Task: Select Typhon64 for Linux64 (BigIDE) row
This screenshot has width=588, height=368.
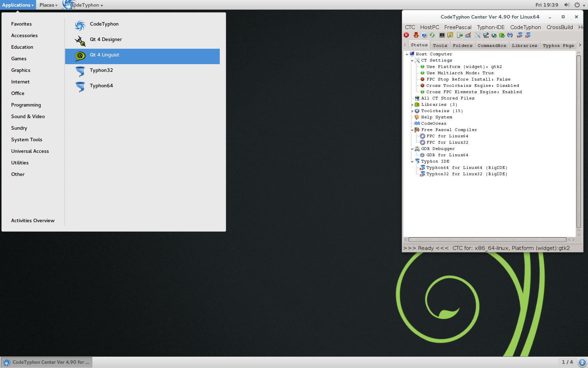Action: (467, 168)
